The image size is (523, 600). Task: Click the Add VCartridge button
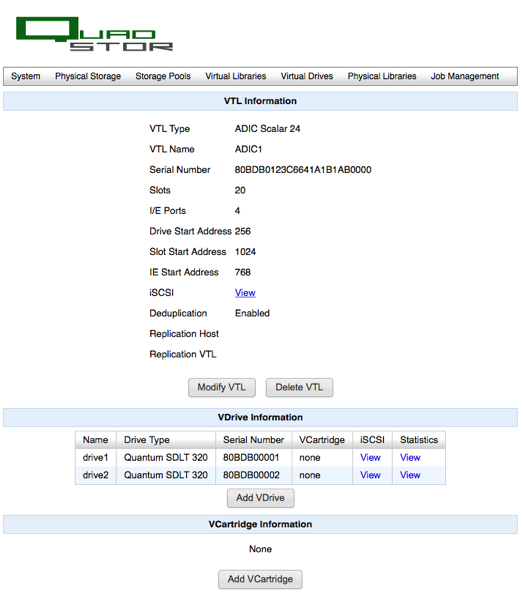coord(260,579)
